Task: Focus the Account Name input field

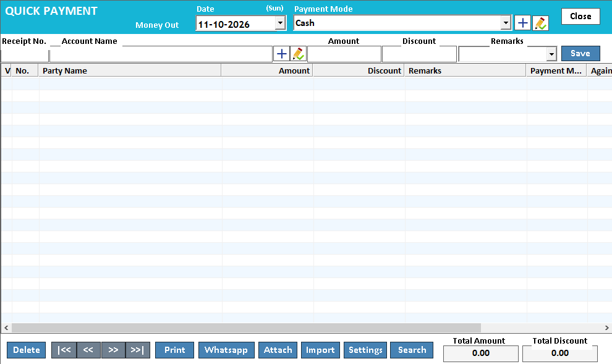Action: tap(161, 54)
